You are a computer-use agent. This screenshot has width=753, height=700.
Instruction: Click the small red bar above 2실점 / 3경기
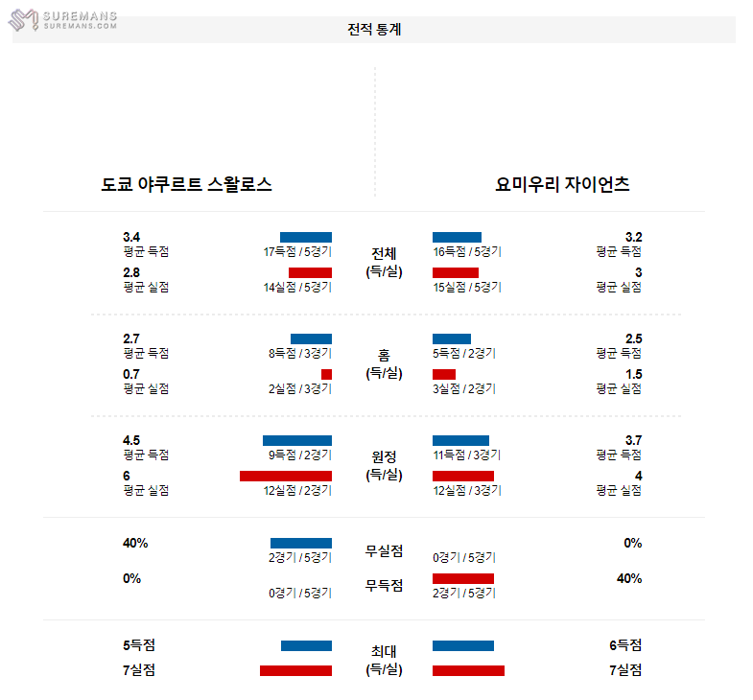pos(326,374)
